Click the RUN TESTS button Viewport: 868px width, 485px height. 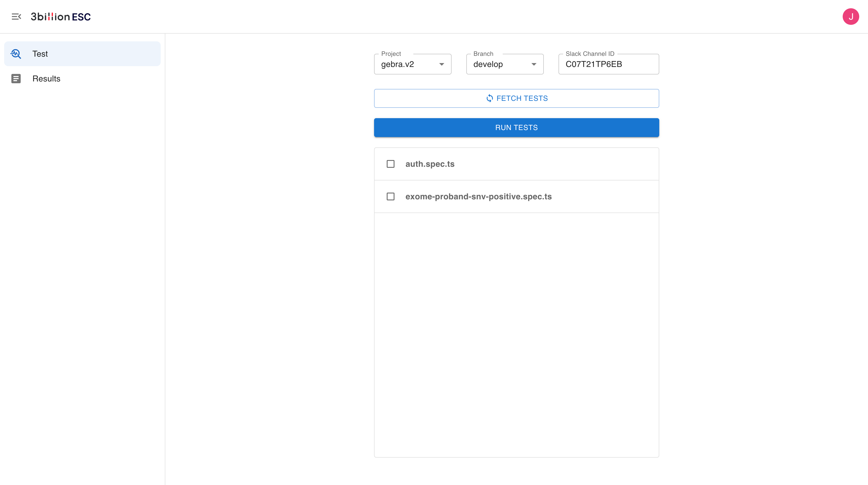pos(517,127)
